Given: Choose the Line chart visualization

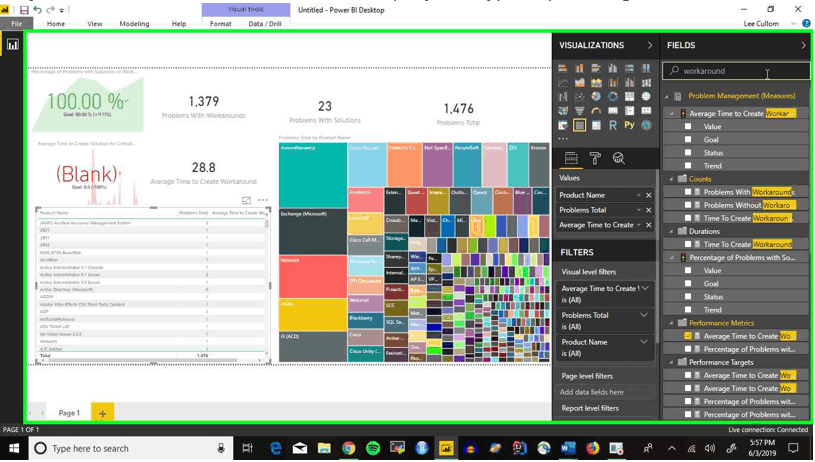Looking at the screenshot, I should 563,82.
